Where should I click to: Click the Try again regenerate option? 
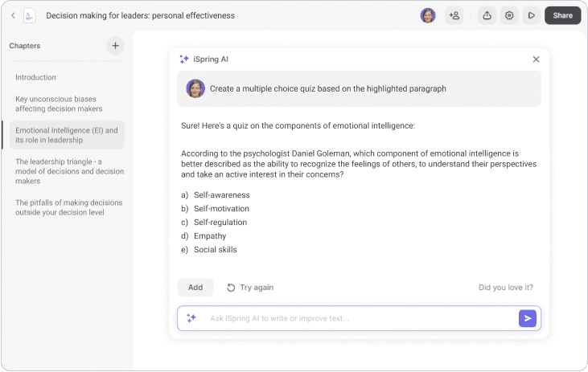(250, 288)
